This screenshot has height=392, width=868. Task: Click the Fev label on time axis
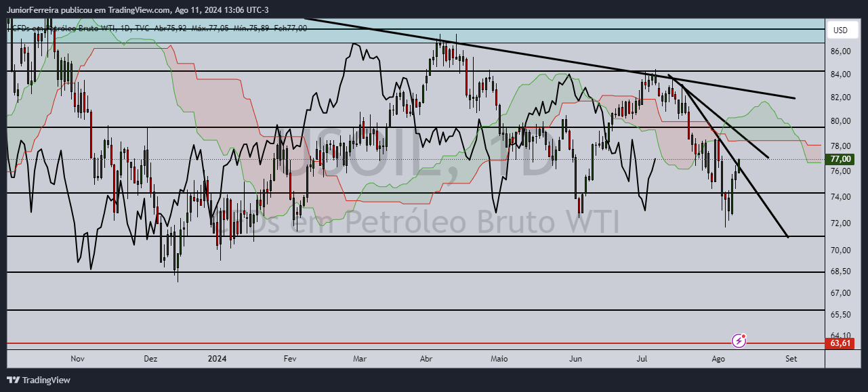tap(290, 359)
